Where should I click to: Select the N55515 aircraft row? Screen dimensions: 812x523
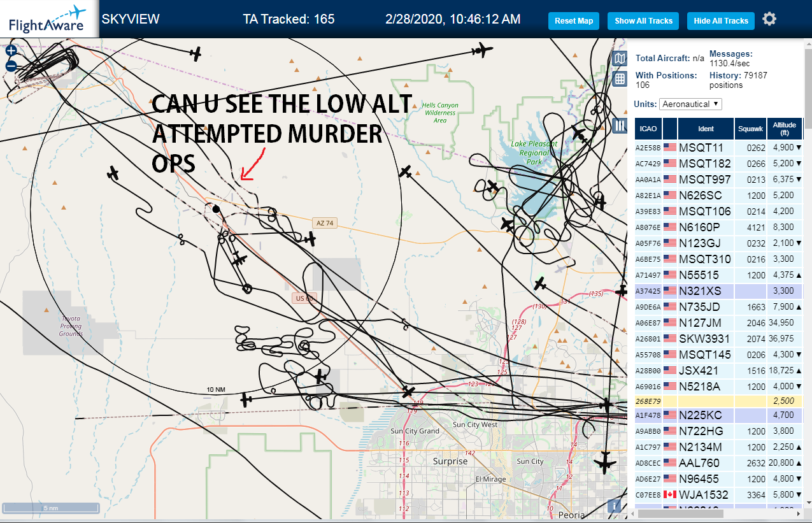pyautogui.click(x=718, y=275)
